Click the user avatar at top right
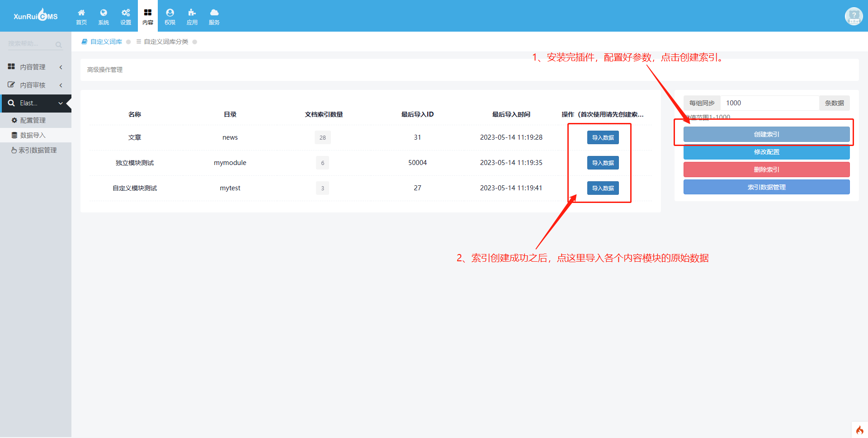Viewport: 868px width, 438px height. pyautogui.click(x=854, y=16)
